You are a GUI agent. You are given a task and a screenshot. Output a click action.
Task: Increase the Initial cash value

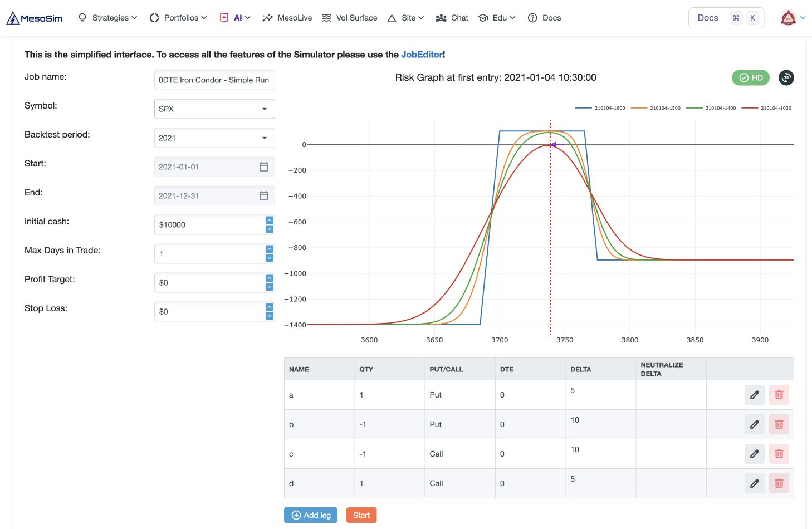pyautogui.click(x=270, y=221)
